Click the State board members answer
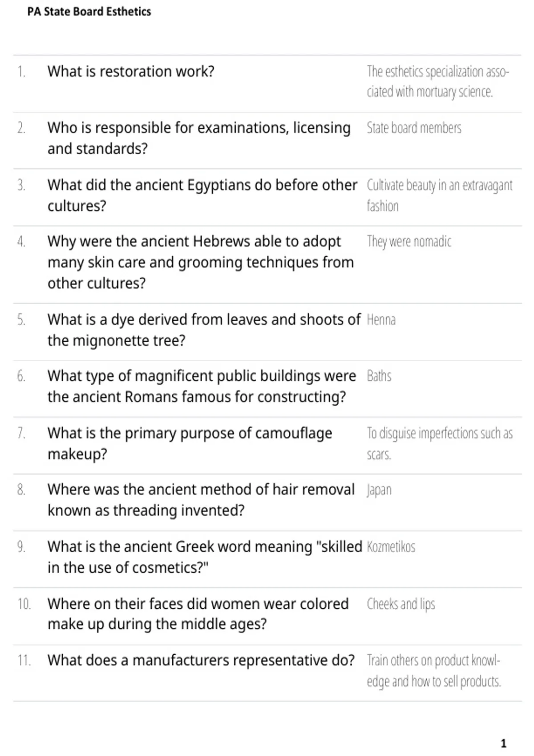The image size is (534, 756). pos(414,128)
